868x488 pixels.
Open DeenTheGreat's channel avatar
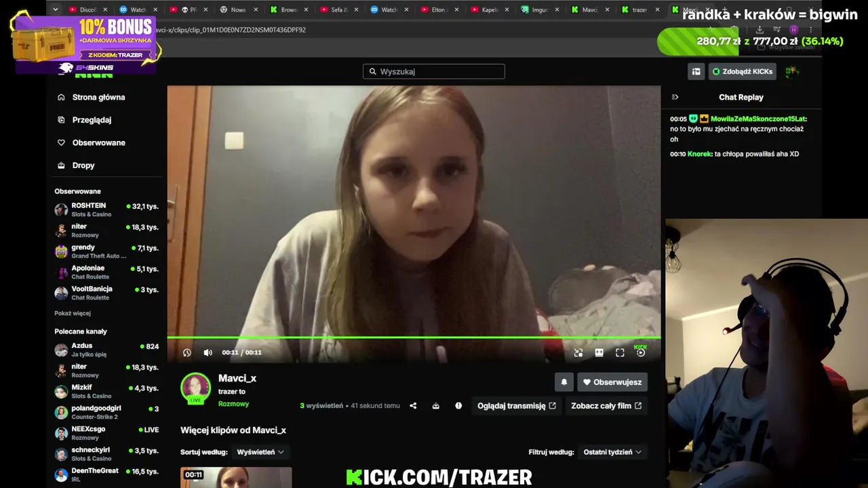[62, 474]
